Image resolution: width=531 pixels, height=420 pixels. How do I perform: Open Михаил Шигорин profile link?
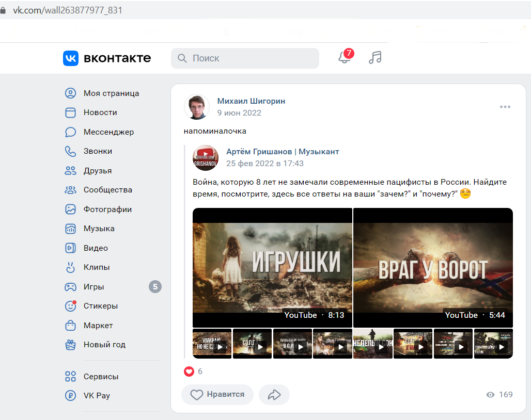(x=251, y=101)
